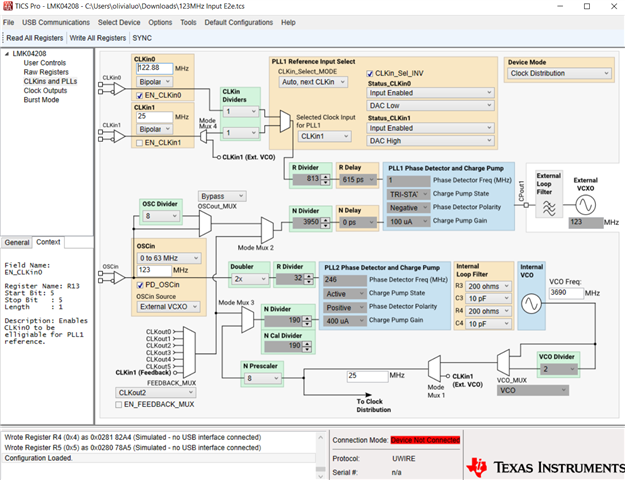Click the Mode Mux 2 symbol
625x480 pixels.
point(267,230)
